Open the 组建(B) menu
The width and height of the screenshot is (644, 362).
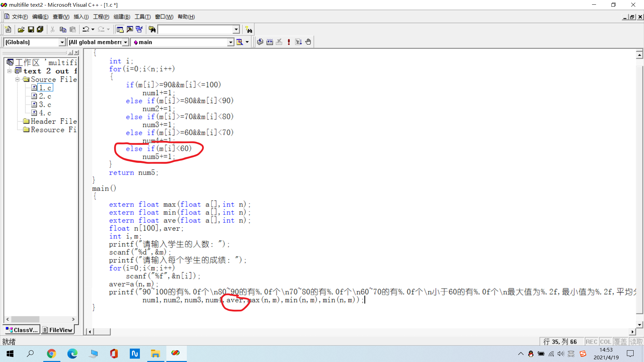click(x=122, y=17)
